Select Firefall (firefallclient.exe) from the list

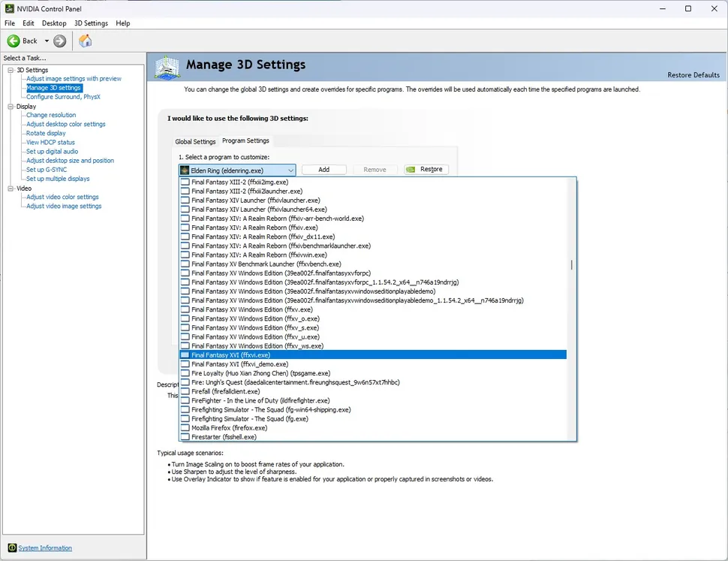point(225,391)
